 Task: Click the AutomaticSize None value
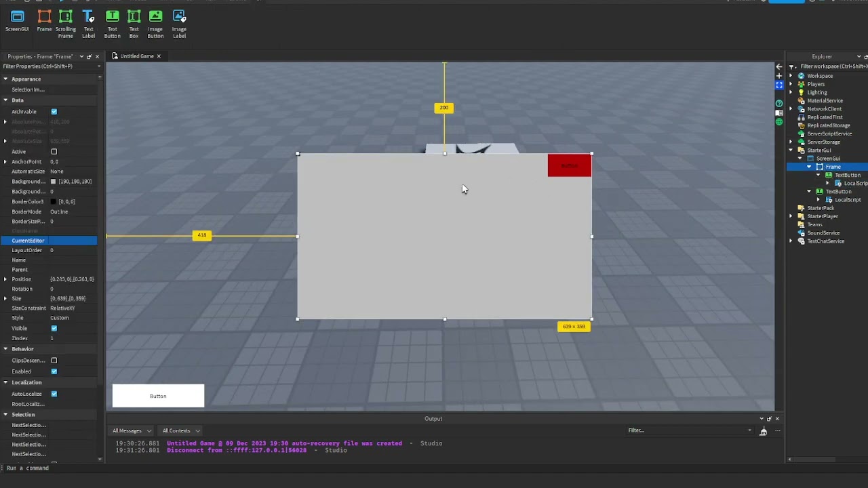[x=56, y=171]
